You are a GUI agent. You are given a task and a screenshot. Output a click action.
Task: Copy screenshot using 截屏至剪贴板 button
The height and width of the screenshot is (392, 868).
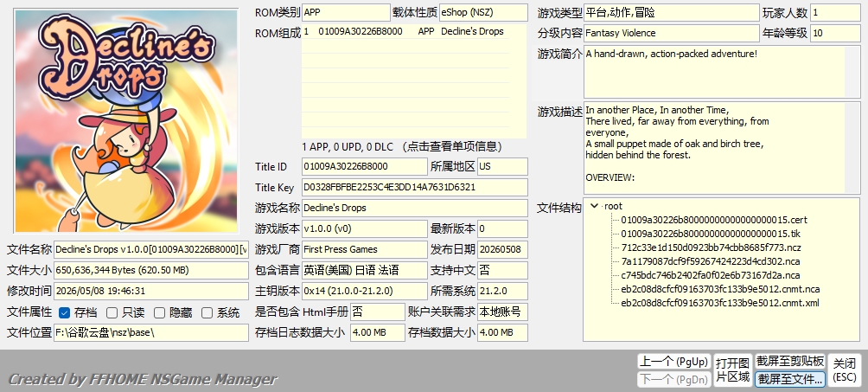point(790,362)
